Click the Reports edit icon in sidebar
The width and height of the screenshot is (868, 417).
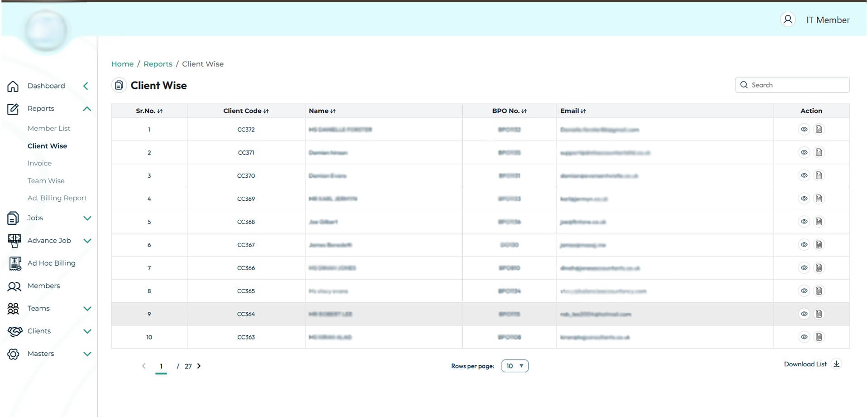click(13, 109)
